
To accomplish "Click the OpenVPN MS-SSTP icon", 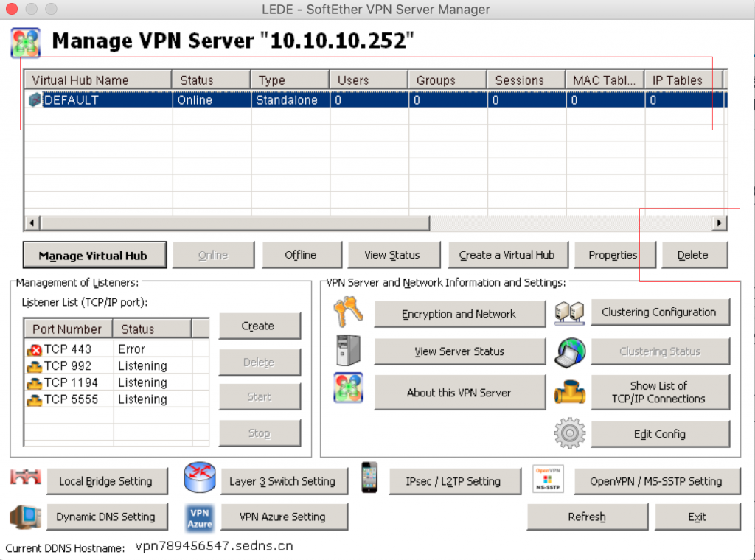I will [548, 479].
